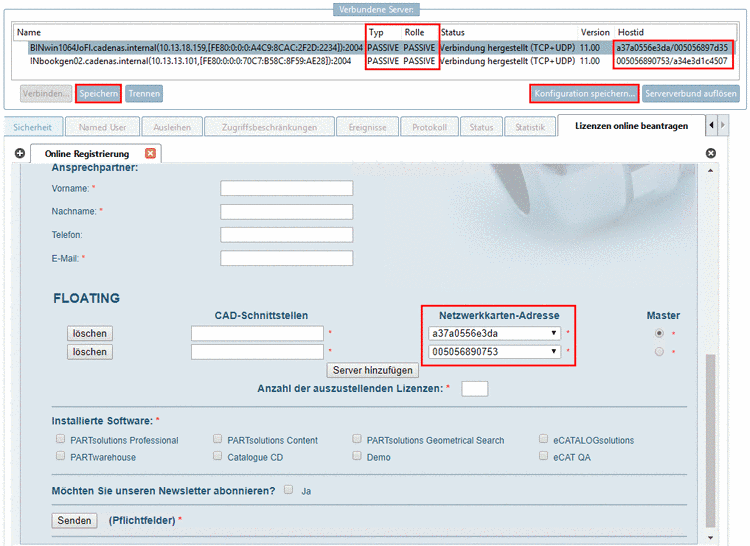Check Catalogue CD checkbox

click(218, 456)
